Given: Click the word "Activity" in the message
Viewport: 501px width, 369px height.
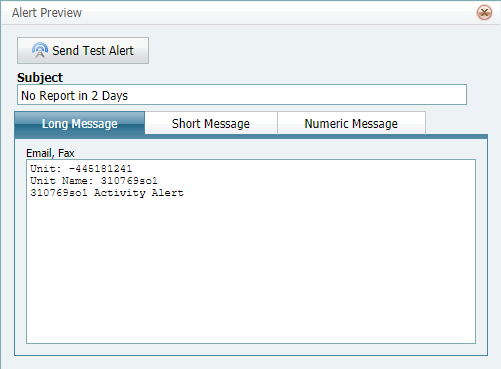Looking at the screenshot, I should point(120,193).
